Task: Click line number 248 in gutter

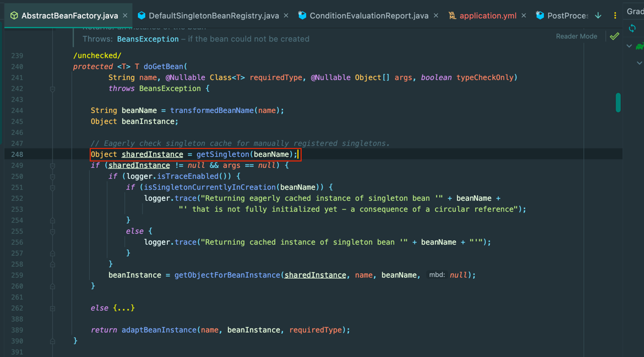Action: point(17,154)
